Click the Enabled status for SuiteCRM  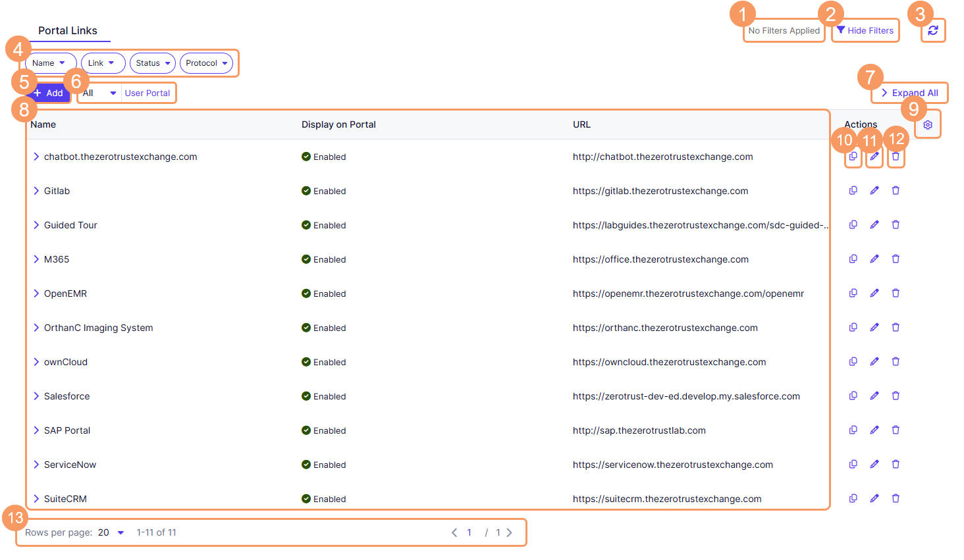point(324,499)
